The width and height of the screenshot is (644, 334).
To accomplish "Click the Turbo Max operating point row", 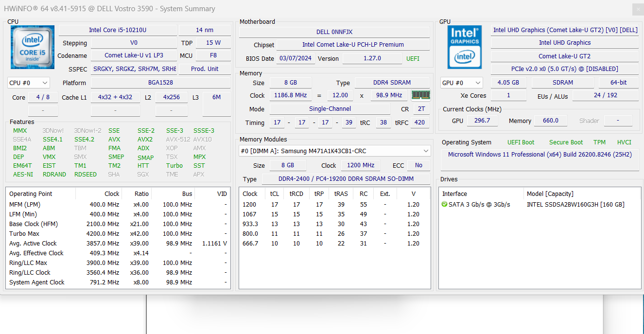I will [118, 233].
